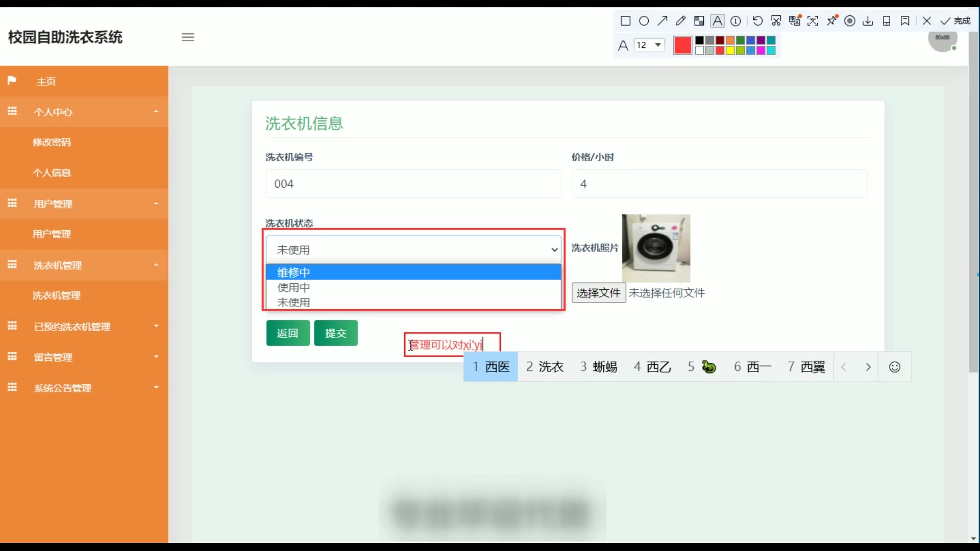This screenshot has width=980, height=551.
Task: Click the translate screenshot icon
Action: point(795,21)
